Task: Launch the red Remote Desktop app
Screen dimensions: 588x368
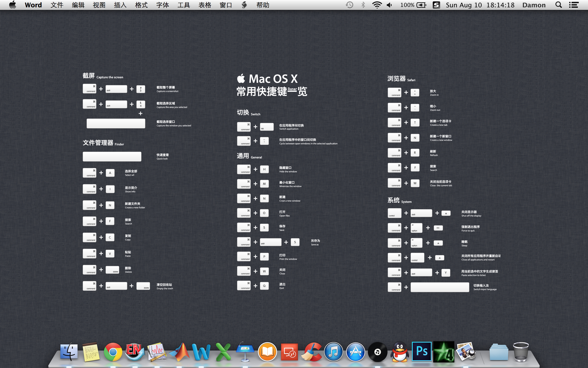Action: point(289,352)
